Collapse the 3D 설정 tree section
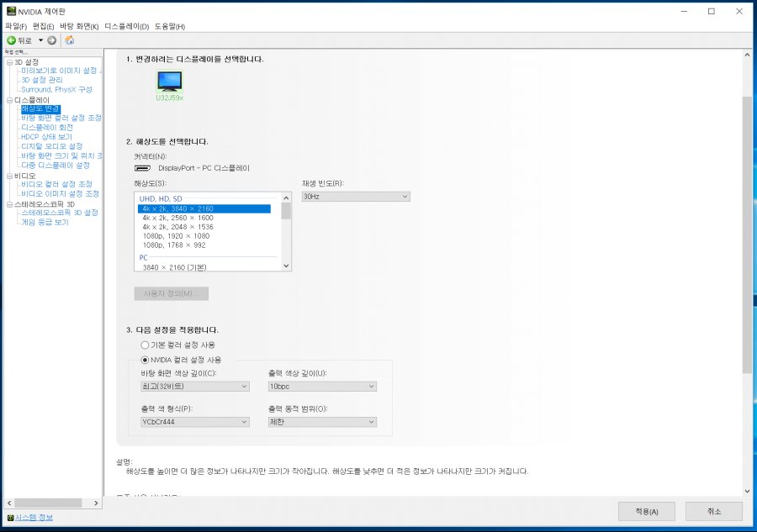 (x=8, y=61)
